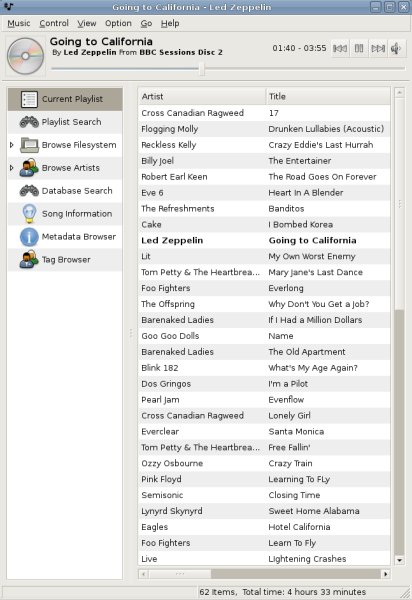Skip to previous track button
Viewport: 412px width, 600px height.
point(340,49)
